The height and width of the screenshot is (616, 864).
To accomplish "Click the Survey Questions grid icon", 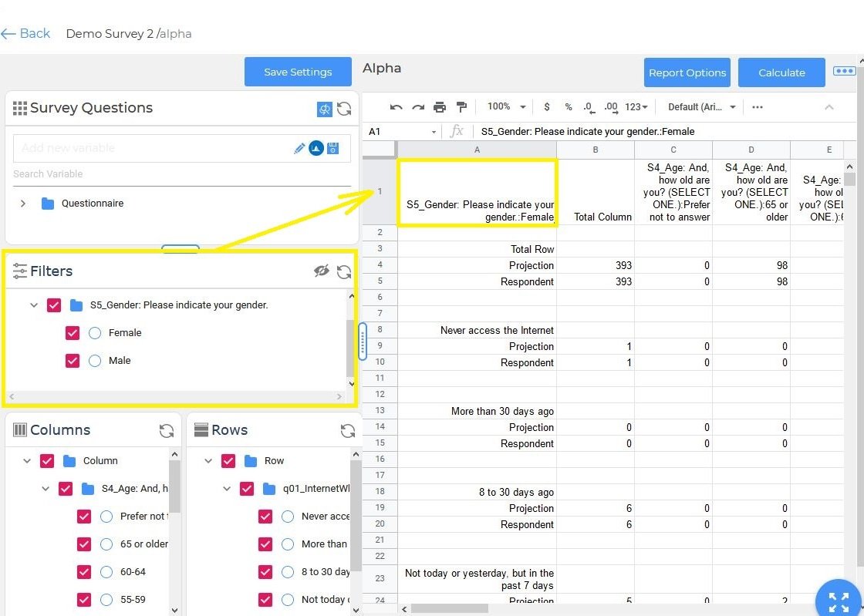I will 20,109.
